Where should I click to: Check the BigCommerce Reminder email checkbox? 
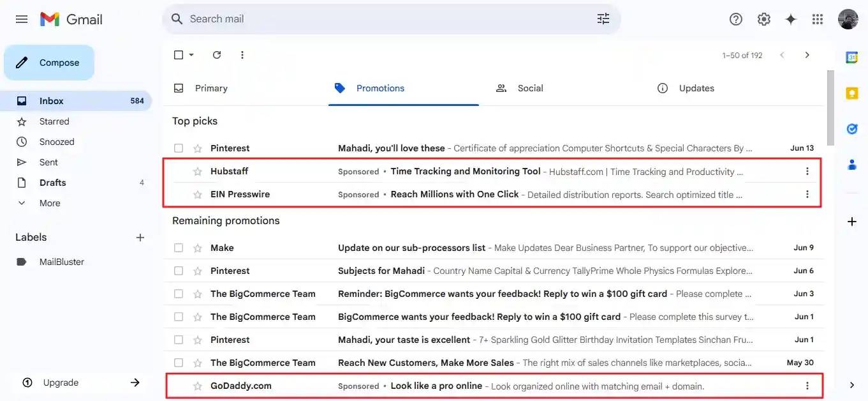pos(179,294)
